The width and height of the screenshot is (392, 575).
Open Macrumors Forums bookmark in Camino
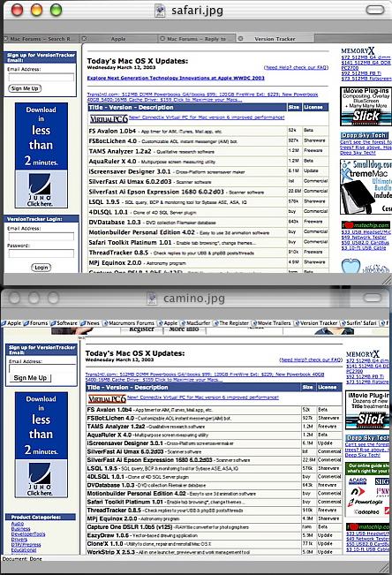click(x=128, y=323)
